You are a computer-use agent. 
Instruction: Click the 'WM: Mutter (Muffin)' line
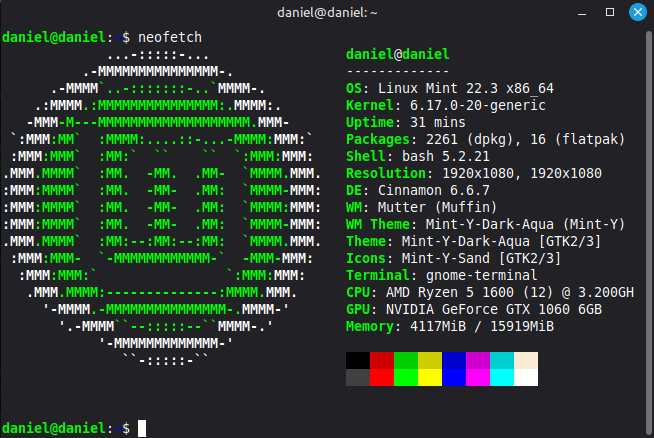(421, 207)
